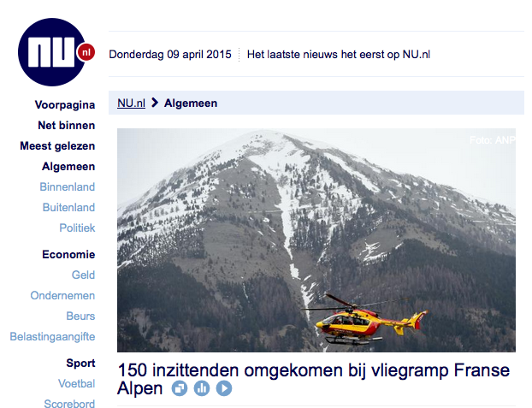The height and width of the screenshot is (408, 532).
Task: Open Meest gelezen in sidebar
Action: point(57,146)
